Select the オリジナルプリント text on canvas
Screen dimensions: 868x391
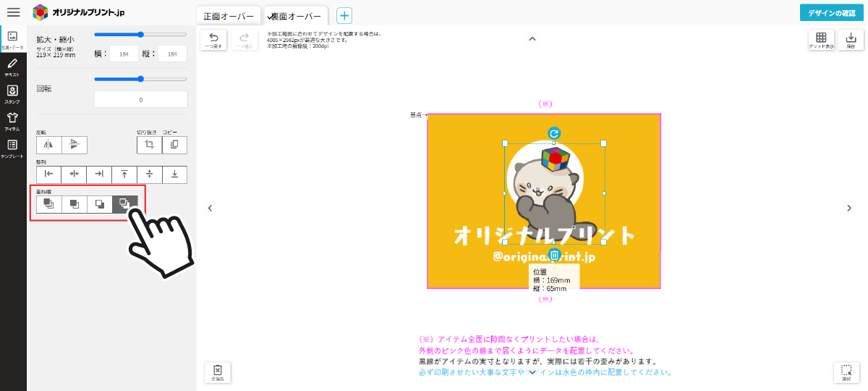pyautogui.click(x=544, y=235)
